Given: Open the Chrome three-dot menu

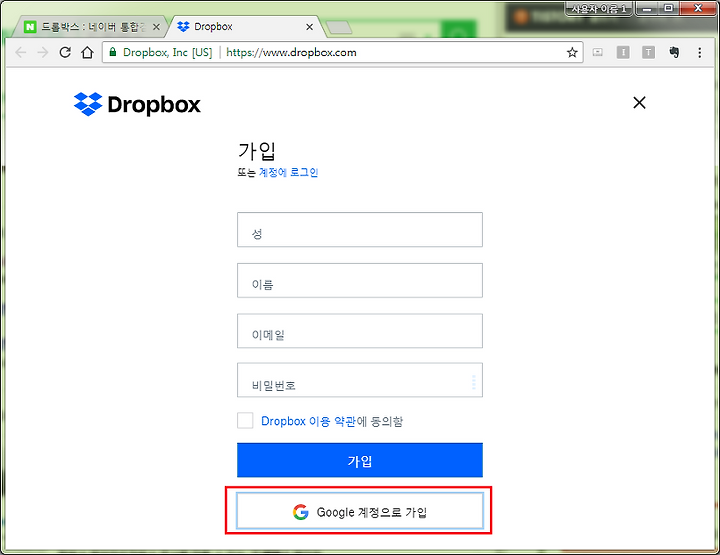Looking at the screenshot, I should tap(699, 52).
